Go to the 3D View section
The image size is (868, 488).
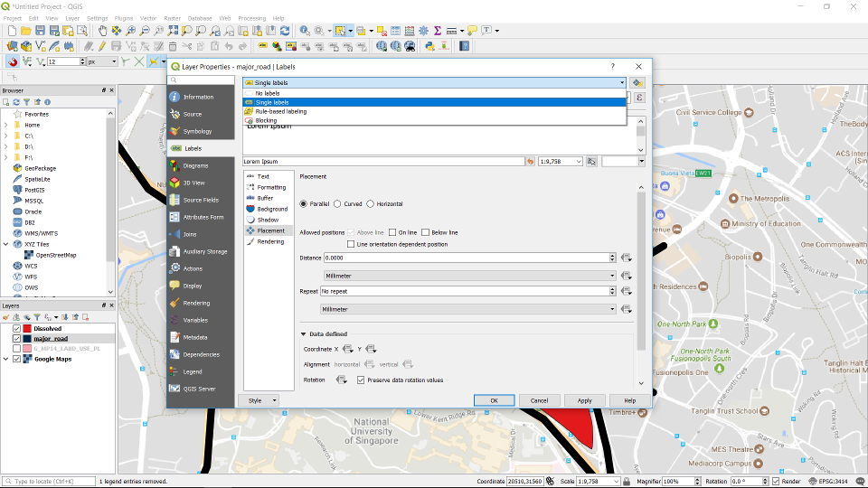[x=193, y=183]
